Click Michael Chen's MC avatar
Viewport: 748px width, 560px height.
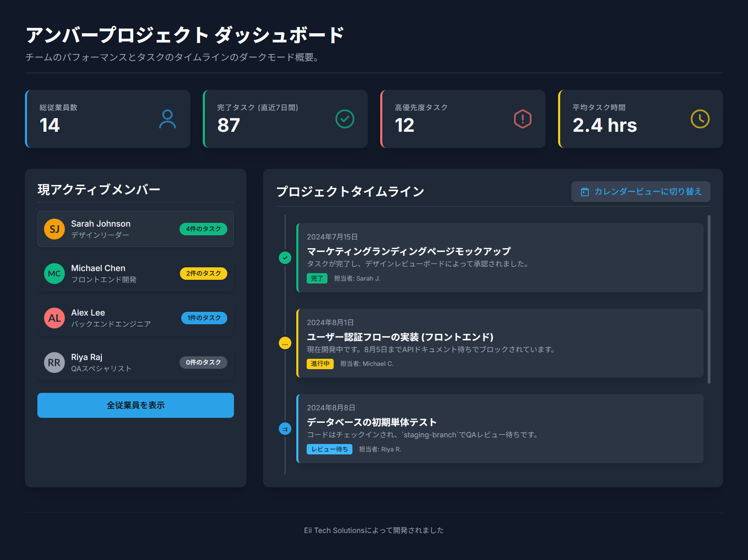pos(54,274)
